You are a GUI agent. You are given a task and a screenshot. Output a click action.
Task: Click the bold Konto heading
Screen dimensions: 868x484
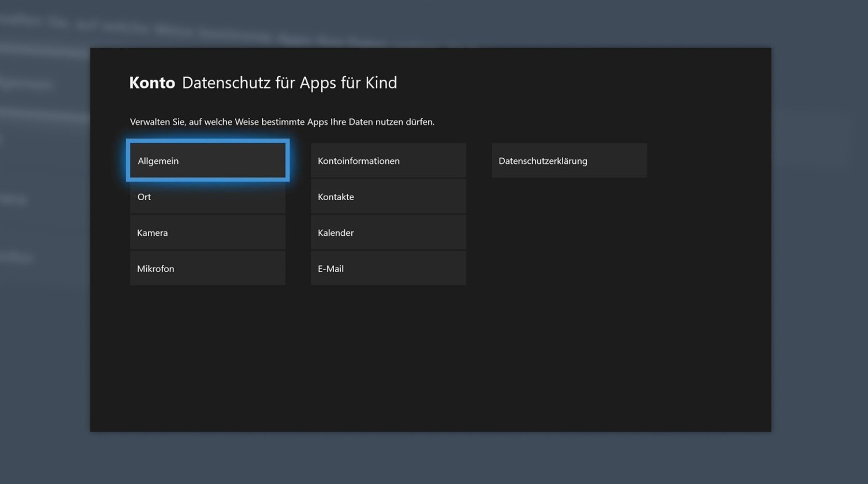point(152,83)
